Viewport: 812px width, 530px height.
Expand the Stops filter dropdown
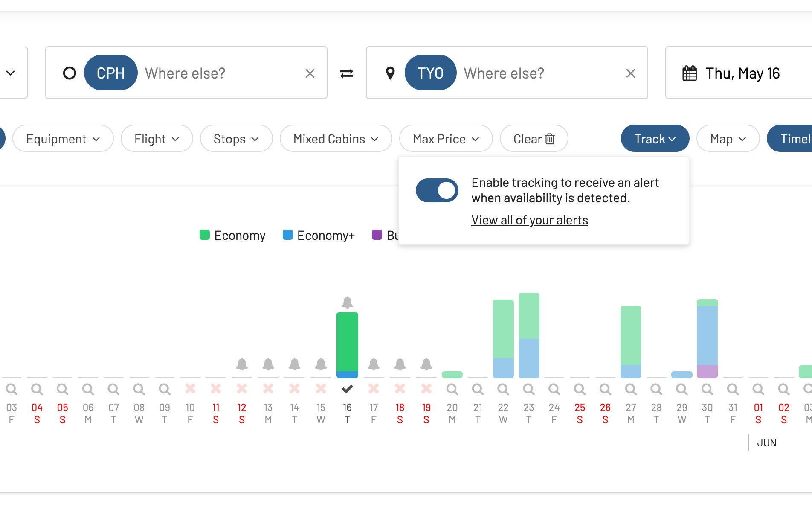[236, 139]
